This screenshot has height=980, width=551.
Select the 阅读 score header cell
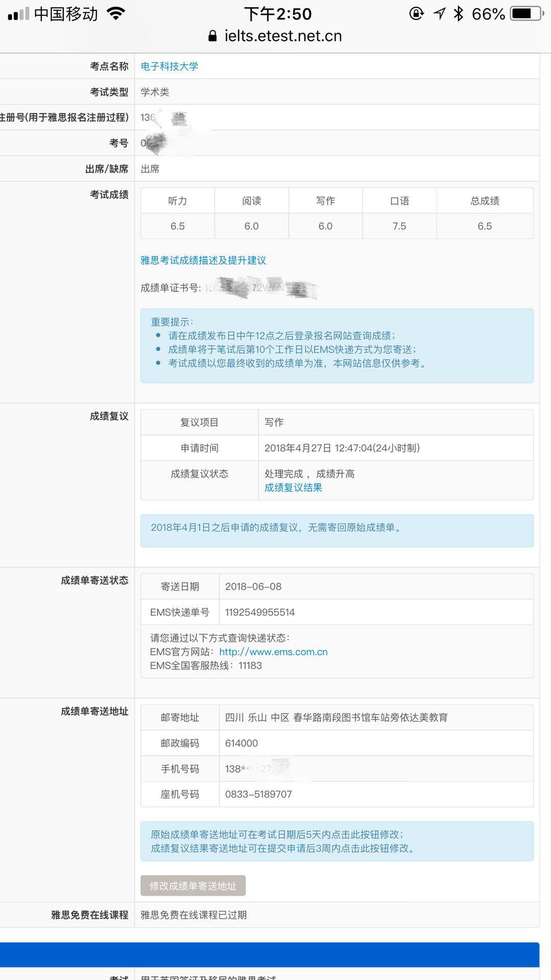pos(252,201)
